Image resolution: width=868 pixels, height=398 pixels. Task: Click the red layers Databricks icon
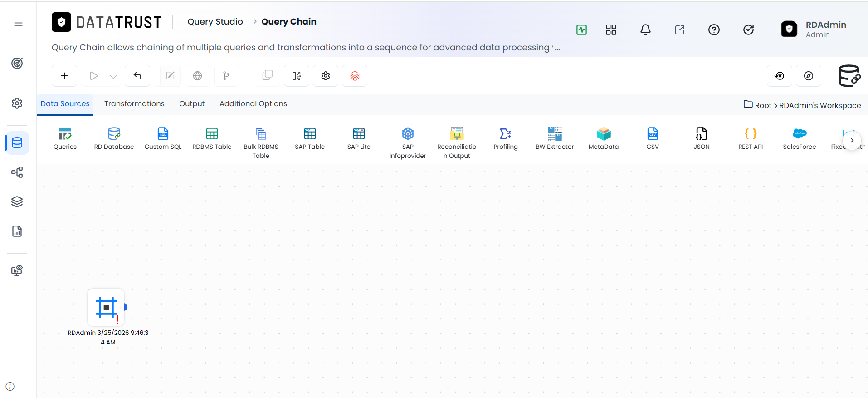point(355,76)
